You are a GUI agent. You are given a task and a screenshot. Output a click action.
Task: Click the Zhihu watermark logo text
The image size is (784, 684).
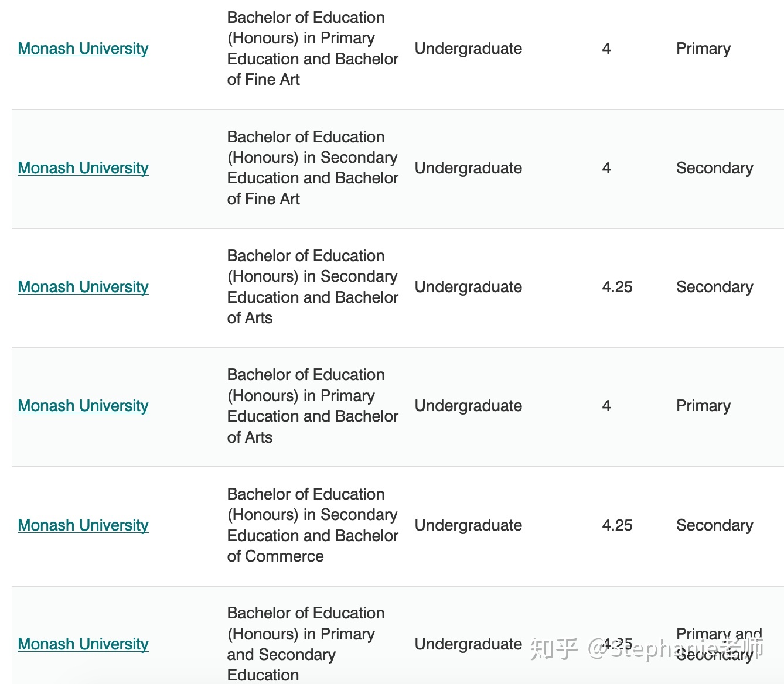click(x=554, y=649)
